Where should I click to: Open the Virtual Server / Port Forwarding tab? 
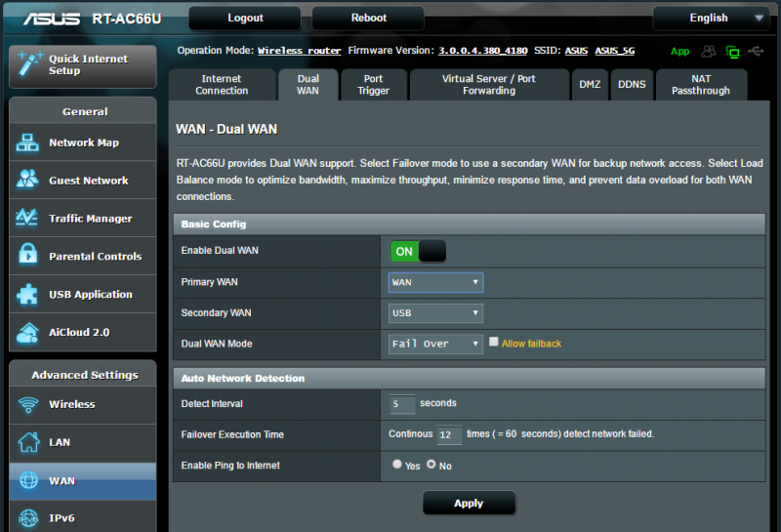point(489,85)
